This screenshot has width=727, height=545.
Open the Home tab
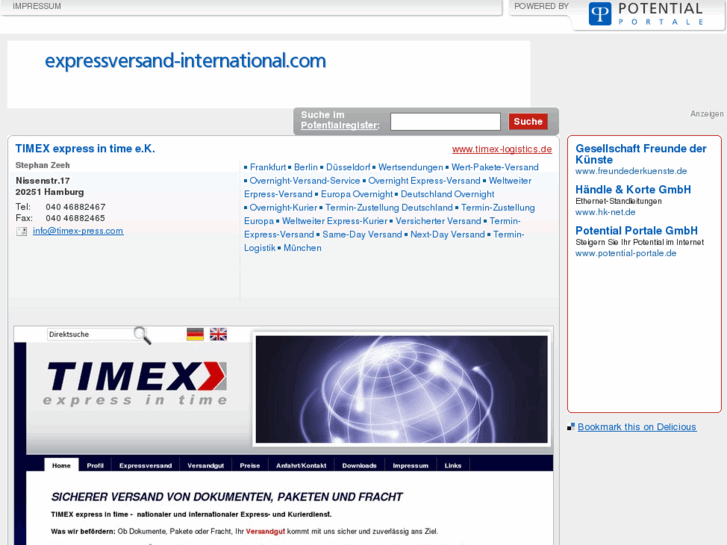[x=61, y=466]
